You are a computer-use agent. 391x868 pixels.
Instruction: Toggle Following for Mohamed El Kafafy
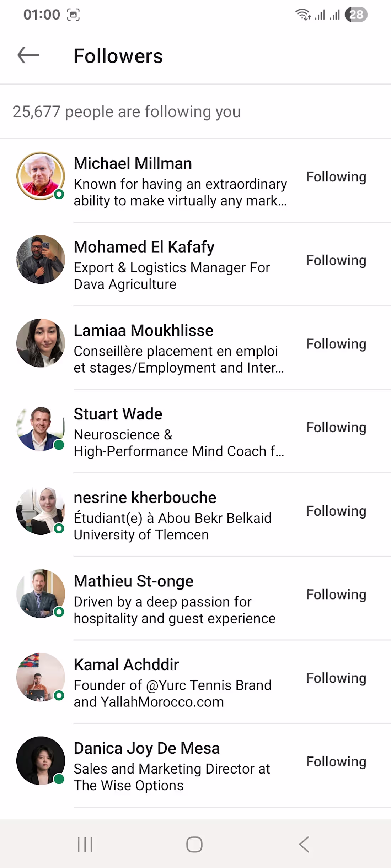pyautogui.click(x=336, y=260)
